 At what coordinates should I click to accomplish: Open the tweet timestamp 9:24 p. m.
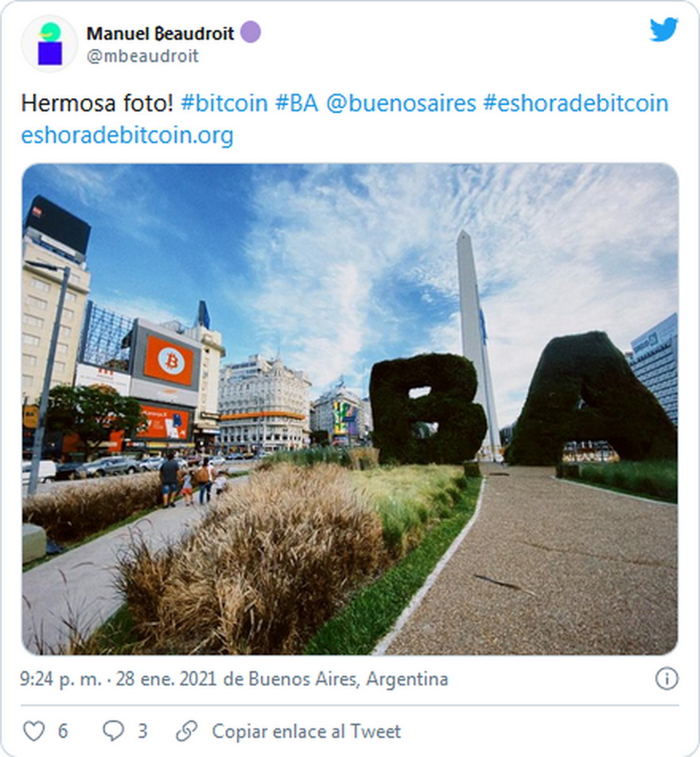pyautogui.click(x=61, y=679)
